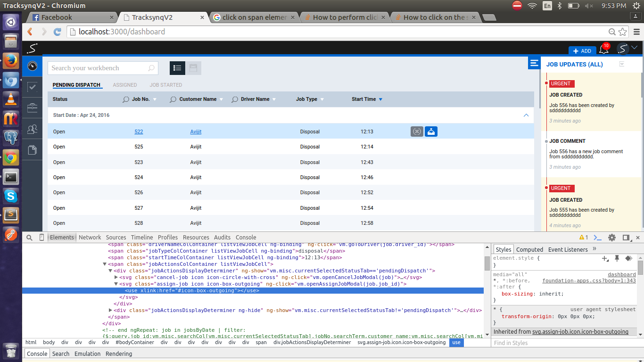Toggle the DevTools console drawer icon
The image size is (644, 362).
click(x=597, y=238)
